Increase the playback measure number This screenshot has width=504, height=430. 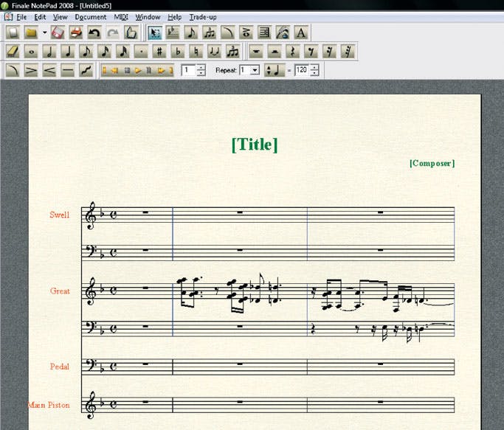[x=201, y=67]
